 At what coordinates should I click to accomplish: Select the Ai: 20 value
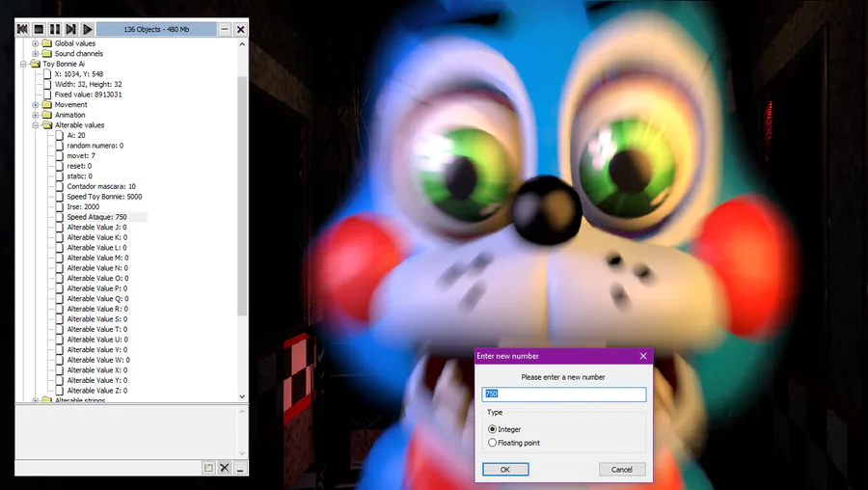click(76, 136)
